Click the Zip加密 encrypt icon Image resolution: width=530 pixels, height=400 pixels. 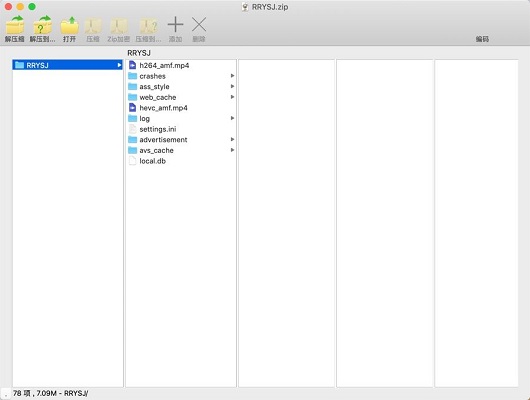pyautogui.click(x=119, y=26)
